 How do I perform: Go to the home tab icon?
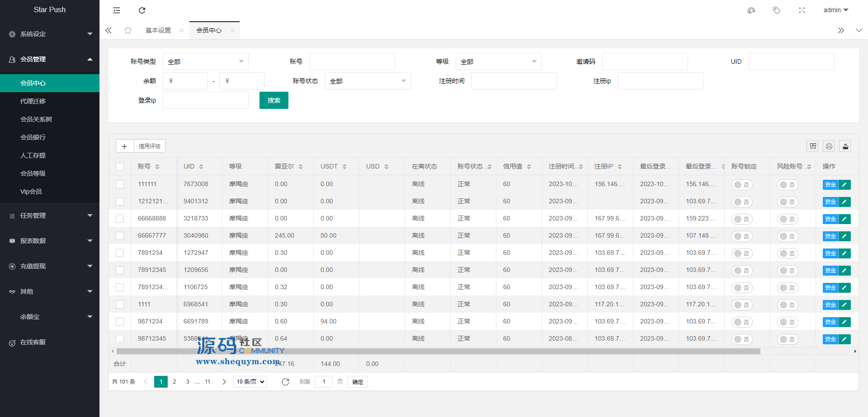[x=128, y=30]
